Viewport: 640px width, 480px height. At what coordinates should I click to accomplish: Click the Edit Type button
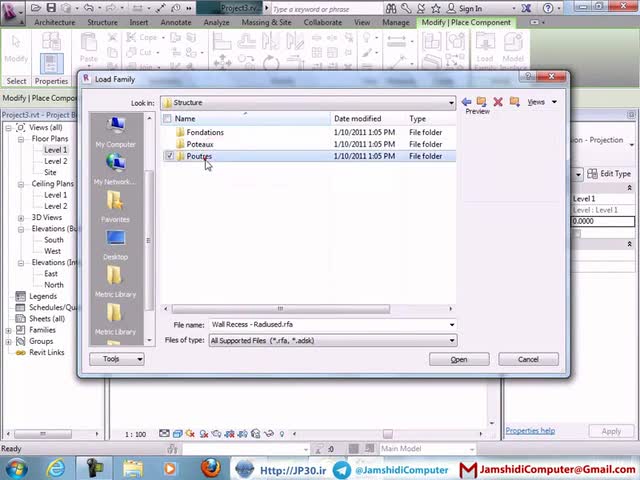coord(609,174)
